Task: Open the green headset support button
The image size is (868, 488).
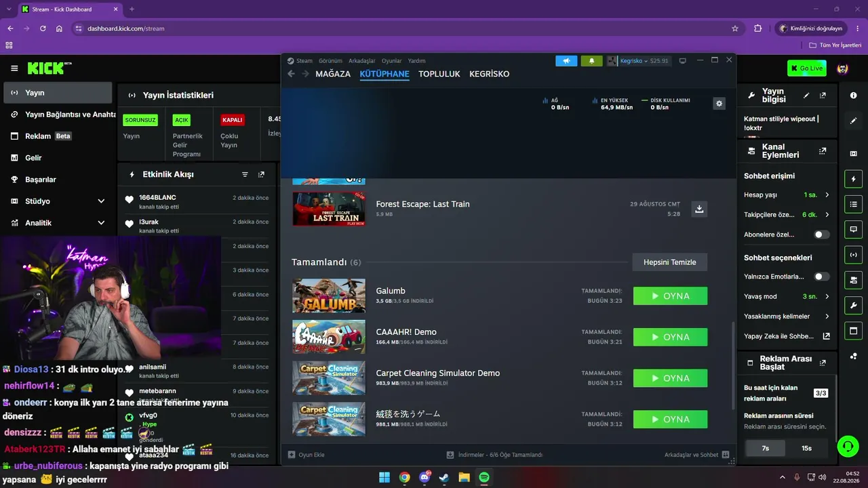Action: tap(848, 446)
